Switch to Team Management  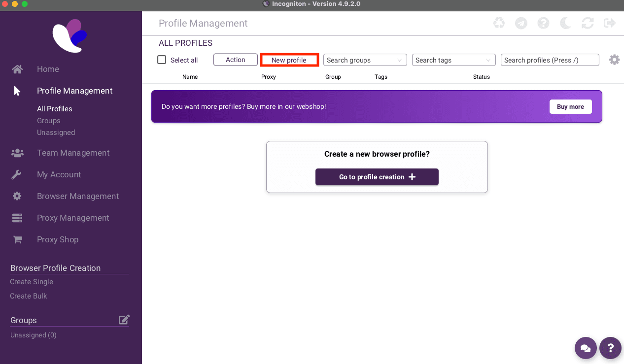(x=73, y=153)
